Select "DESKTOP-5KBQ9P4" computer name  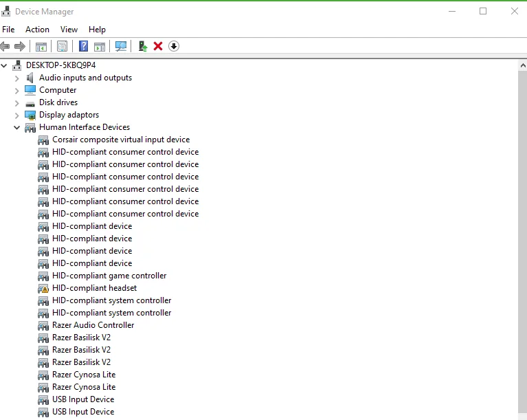61,65
